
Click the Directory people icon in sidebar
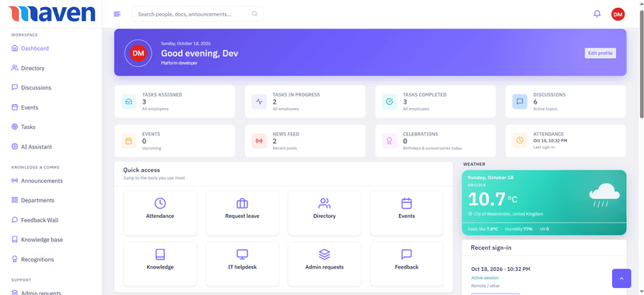point(15,68)
